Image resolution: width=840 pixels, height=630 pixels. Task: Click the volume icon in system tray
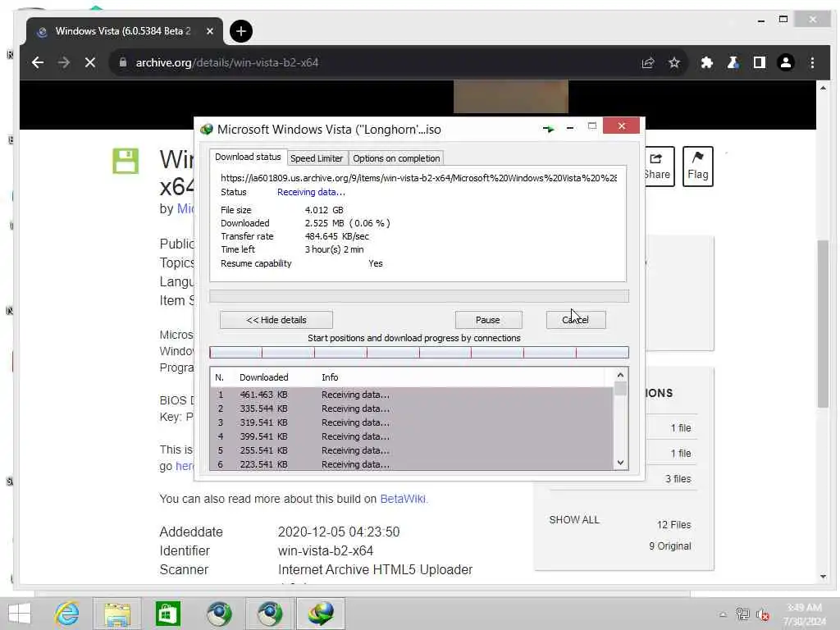click(x=762, y=614)
